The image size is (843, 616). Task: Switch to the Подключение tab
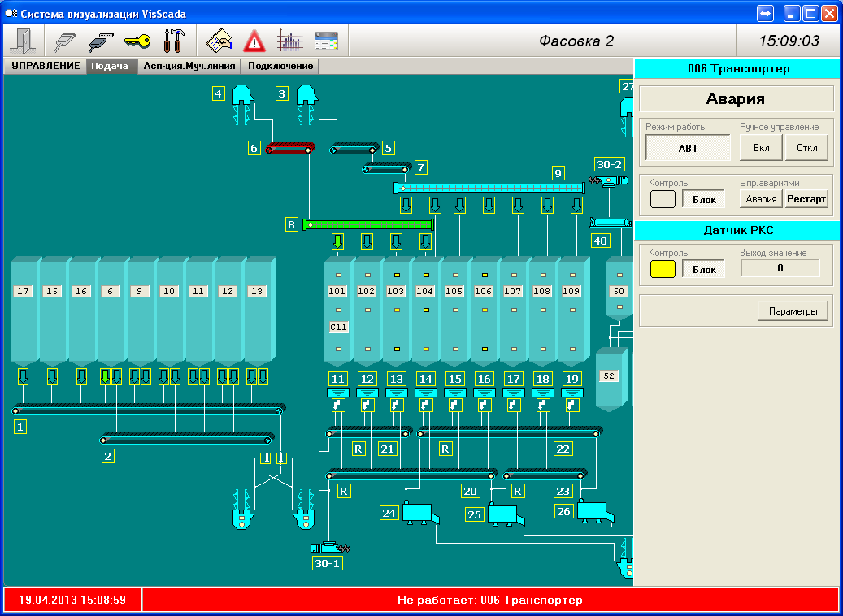280,66
